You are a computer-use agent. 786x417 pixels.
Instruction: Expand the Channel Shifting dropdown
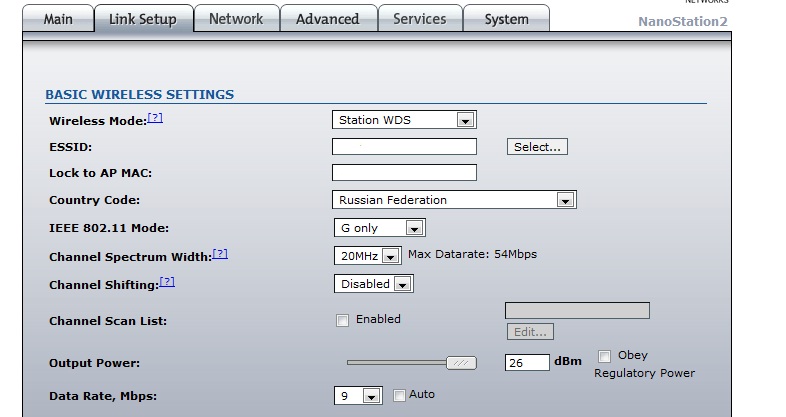click(x=373, y=284)
